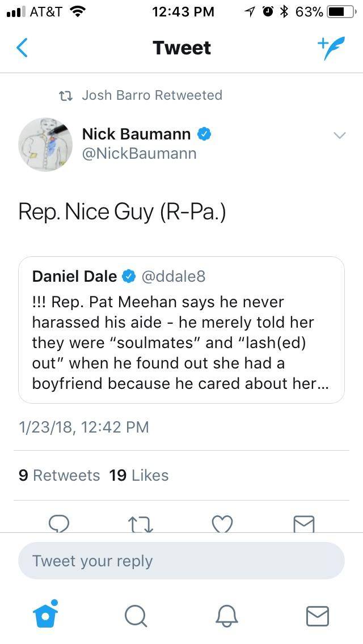
Task: Tap the Tweet your reply field
Action: [x=181, y=561]
